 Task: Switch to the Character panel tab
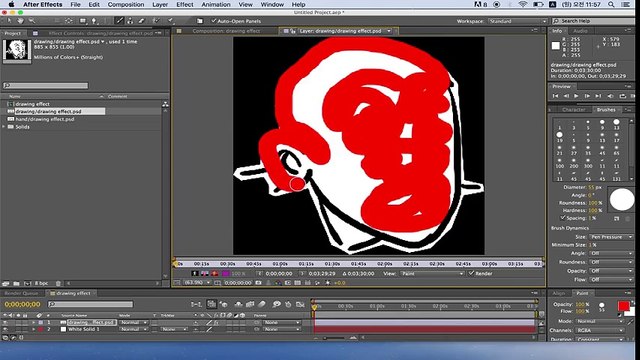573,110
